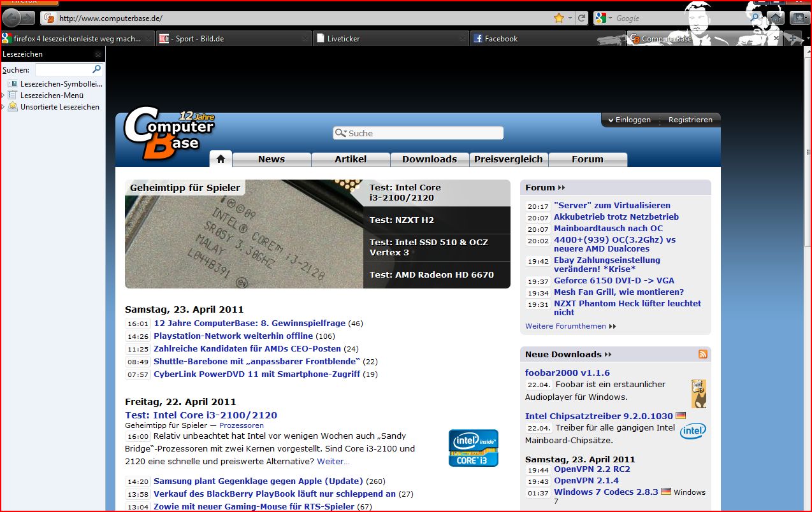The width and height of the screenshot is (812, 512).
Task: Bookmark page with the yellow star
Action: (559, 18)
